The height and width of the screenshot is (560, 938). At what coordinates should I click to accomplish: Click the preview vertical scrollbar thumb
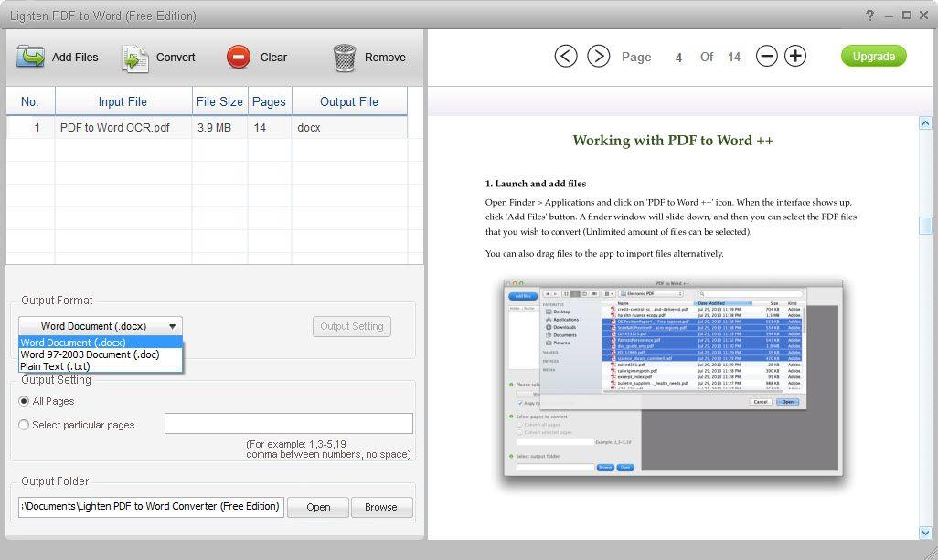[x=926, y=226]
